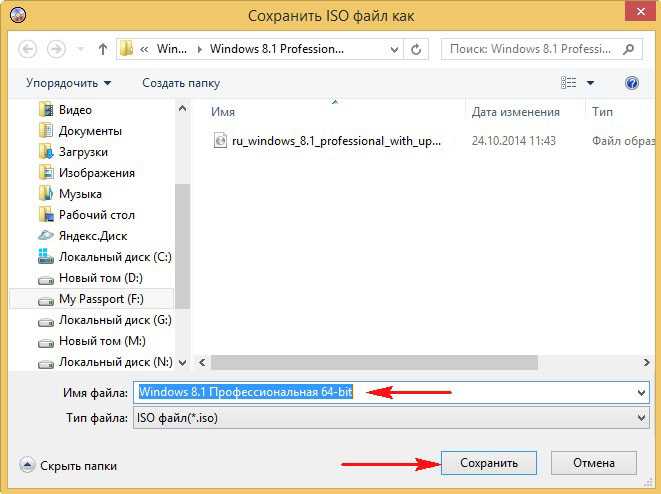This screenshot has width=661, height=494.
Task: Expand the address bar history dropdown
Action: click(394, 50)
